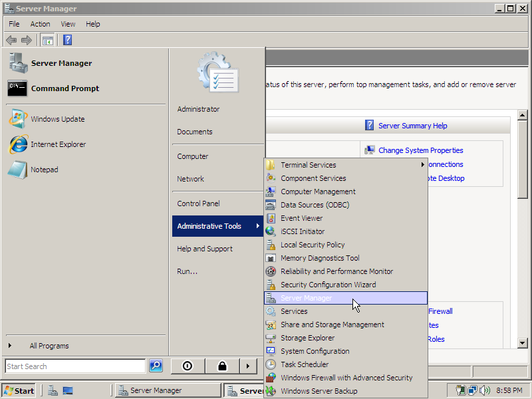Click the Local Security Policy icon
Image resolution: width=532 pixels, height=399 pixels.
(x=271, y=245)
